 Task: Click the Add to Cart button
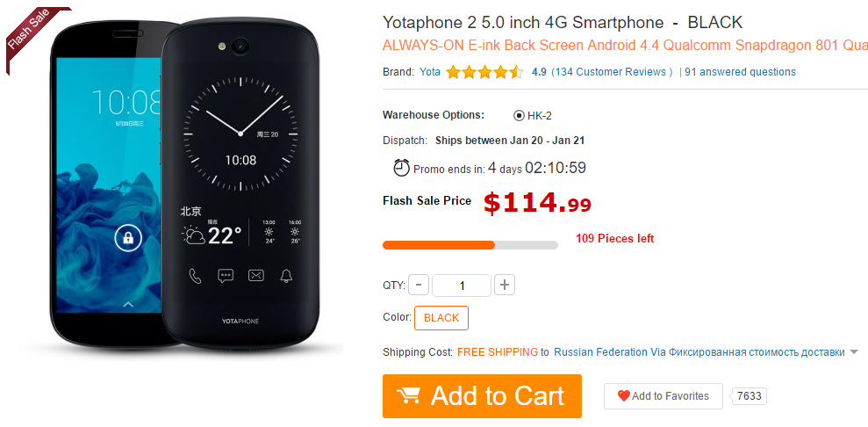[x=482, y=396]
